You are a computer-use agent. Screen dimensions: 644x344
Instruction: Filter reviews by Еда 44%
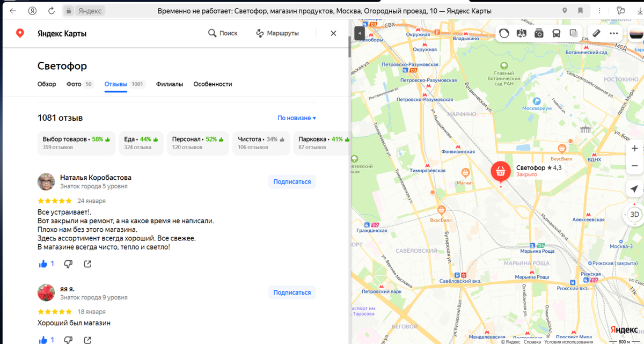coord(141,143)
